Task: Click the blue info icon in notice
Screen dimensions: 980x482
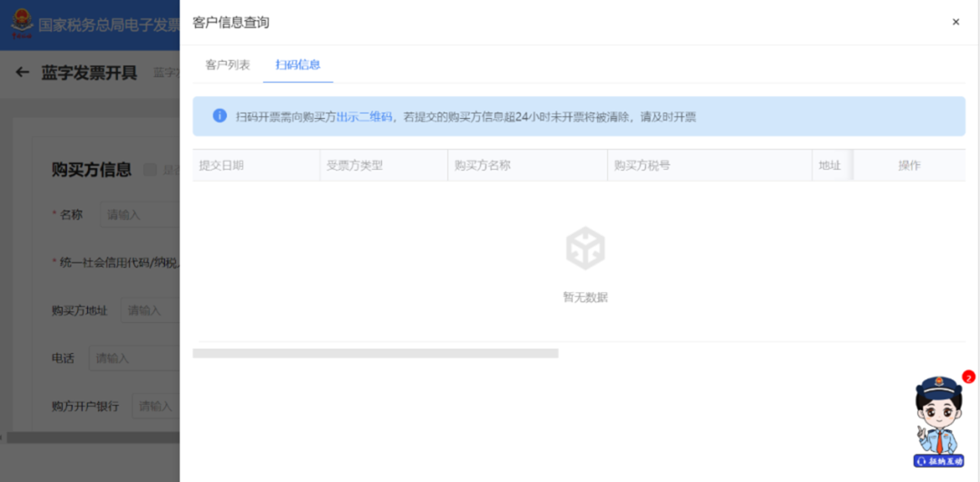Action: (220, 116)
